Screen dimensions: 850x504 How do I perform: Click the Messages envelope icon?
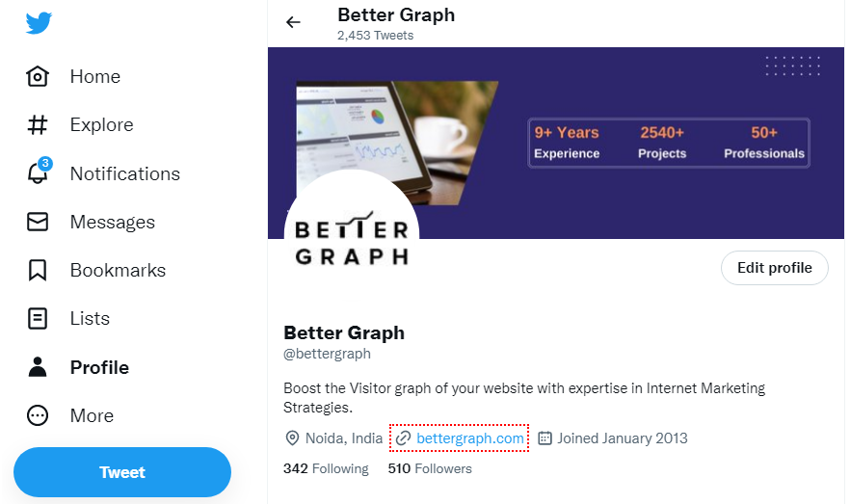click(x=38, y=223)
